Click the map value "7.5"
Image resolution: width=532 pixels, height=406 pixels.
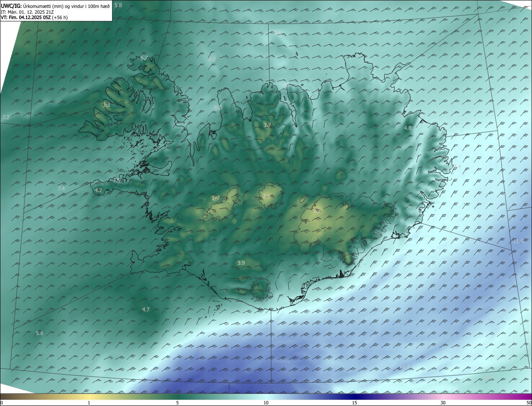tap(117, 181)
